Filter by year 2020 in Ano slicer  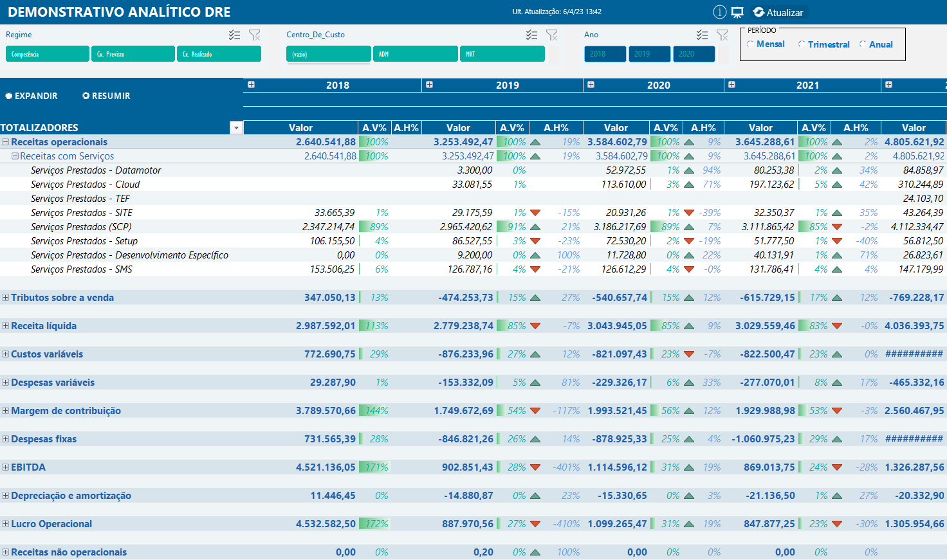click(x=694, y=54)
